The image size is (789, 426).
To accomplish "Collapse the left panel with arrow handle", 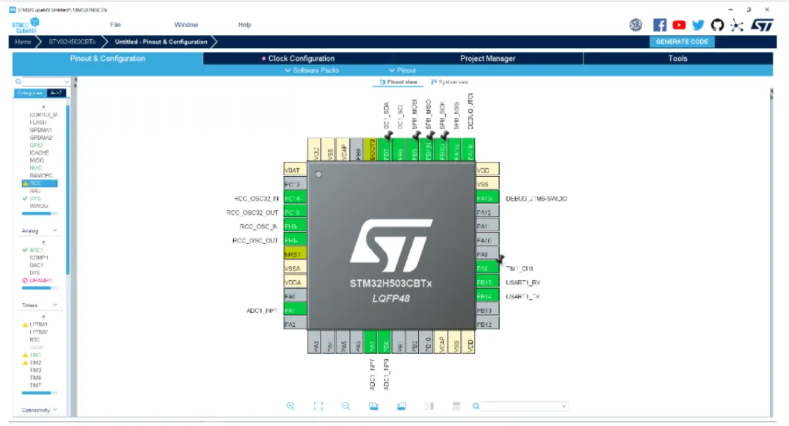I will click(x=75, y=83).
